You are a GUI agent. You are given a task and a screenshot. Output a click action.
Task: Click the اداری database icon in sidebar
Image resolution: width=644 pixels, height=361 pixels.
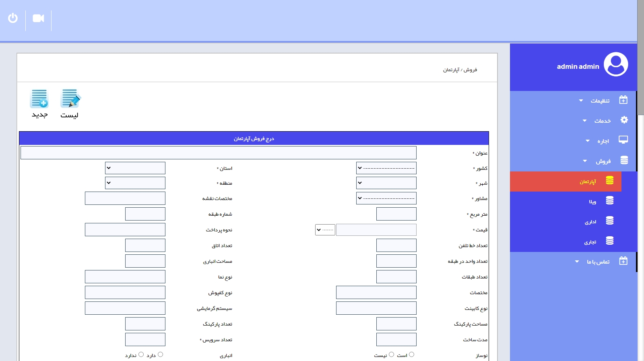(x=610, y=221)
